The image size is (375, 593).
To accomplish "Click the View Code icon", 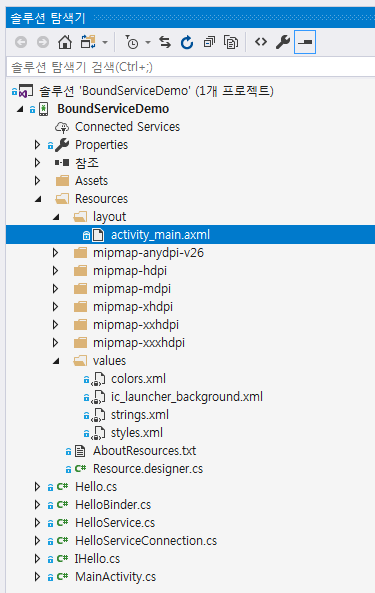I will click(261, 42).
